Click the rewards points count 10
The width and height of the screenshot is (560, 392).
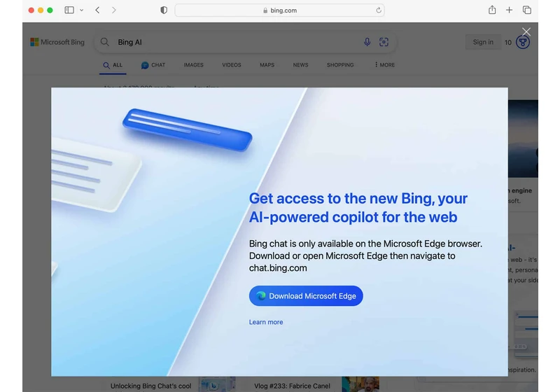(508, 43)
